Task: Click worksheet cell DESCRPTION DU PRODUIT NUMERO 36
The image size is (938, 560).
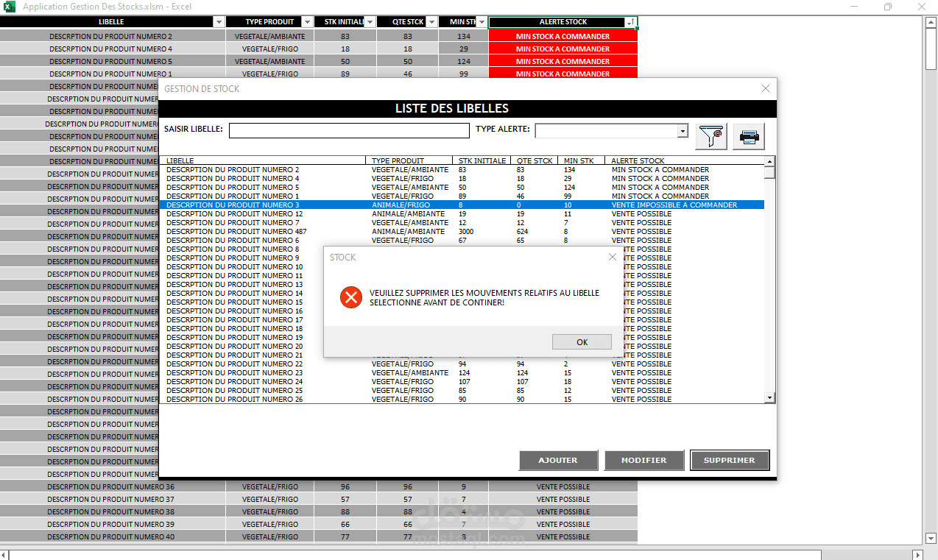Action: click(x=111, y=486)
